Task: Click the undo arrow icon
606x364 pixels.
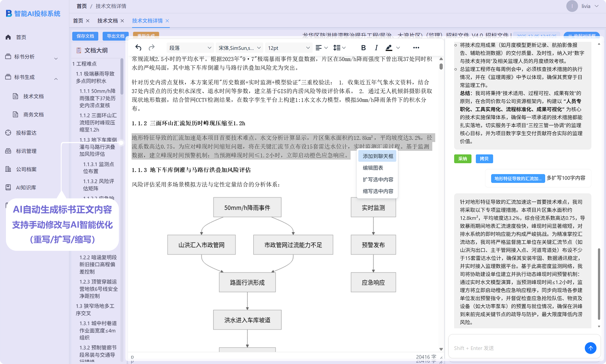Action: 138,48
